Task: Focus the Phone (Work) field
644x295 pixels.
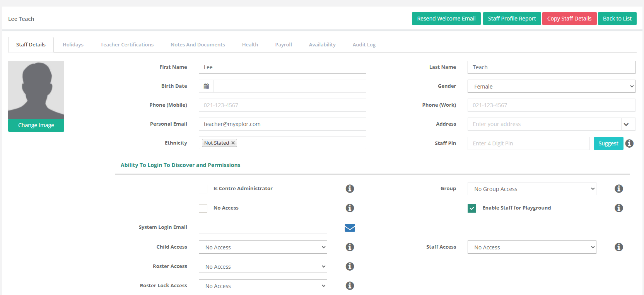Action: 551,105
